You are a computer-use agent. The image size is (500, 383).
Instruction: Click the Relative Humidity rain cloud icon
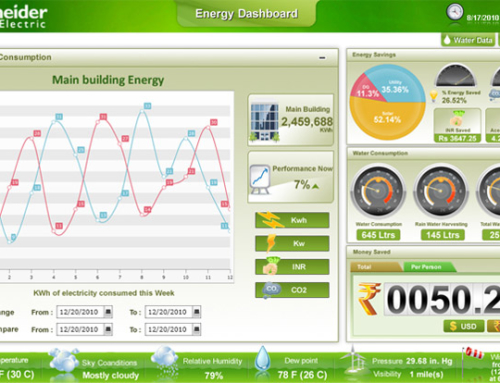click(165, 361)
